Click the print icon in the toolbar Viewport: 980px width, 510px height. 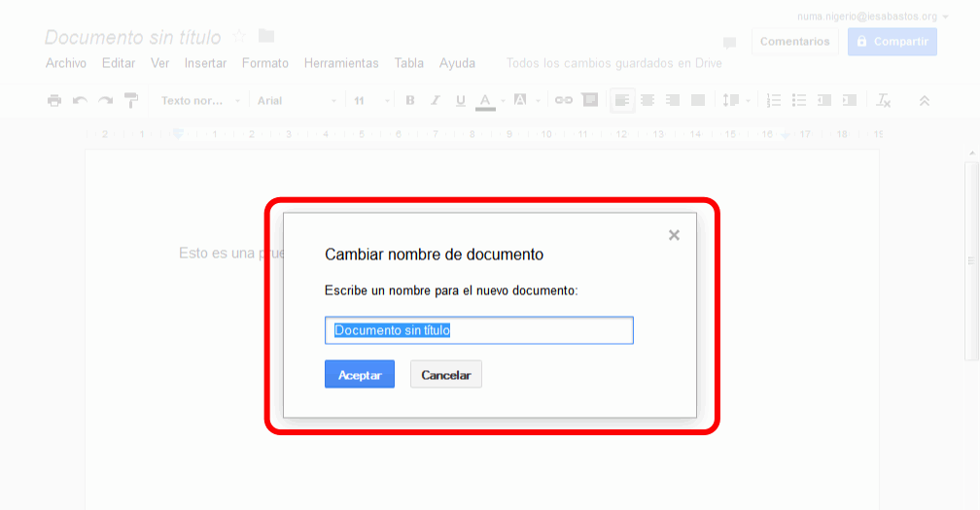click(54, 100)
